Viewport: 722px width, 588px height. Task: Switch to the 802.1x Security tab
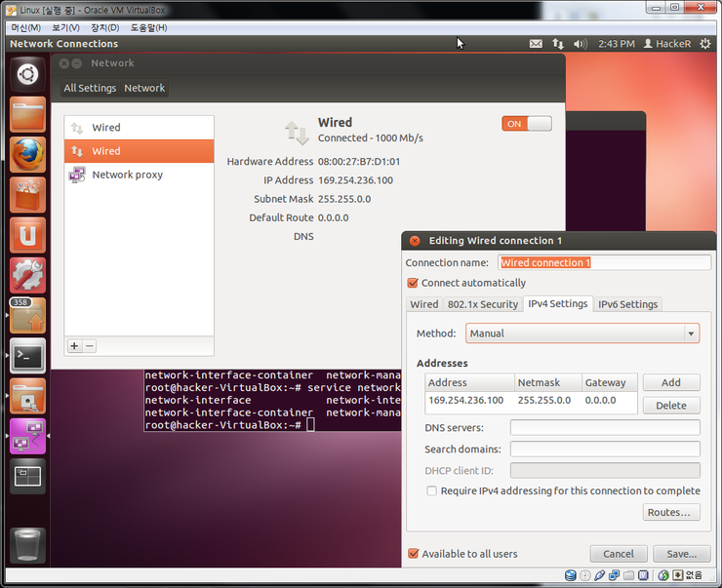(x=483, y=304)
